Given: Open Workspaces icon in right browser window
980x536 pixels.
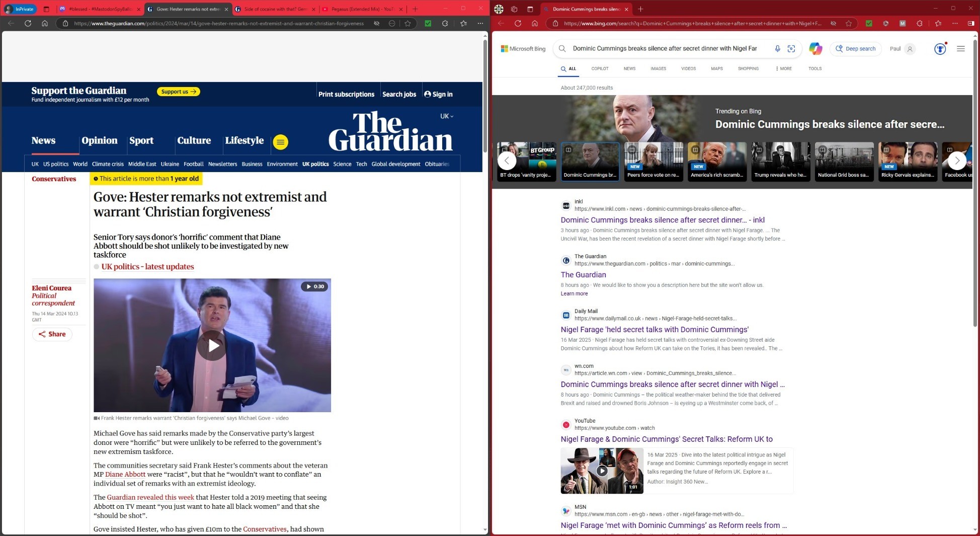Looking at the screenshot, I should click(x=514, y=9).
